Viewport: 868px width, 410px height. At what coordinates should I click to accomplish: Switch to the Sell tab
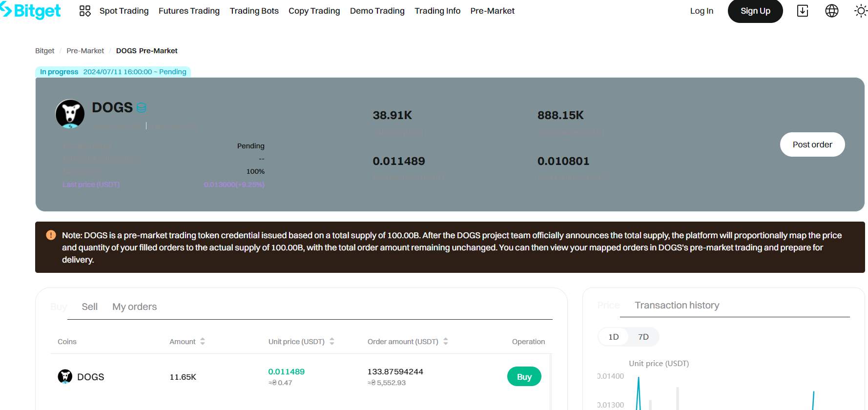90,307
